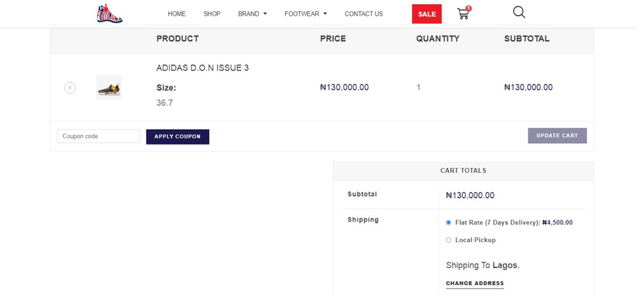The image size is (644, 295).
Task: Click the quantity value for the item
Action: pos(418,87)
